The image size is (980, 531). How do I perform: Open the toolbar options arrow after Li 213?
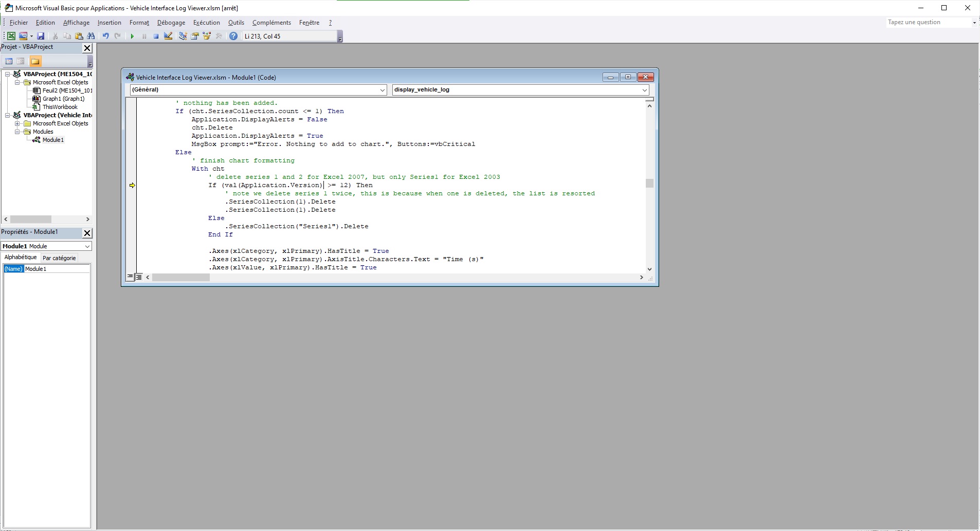340,37
